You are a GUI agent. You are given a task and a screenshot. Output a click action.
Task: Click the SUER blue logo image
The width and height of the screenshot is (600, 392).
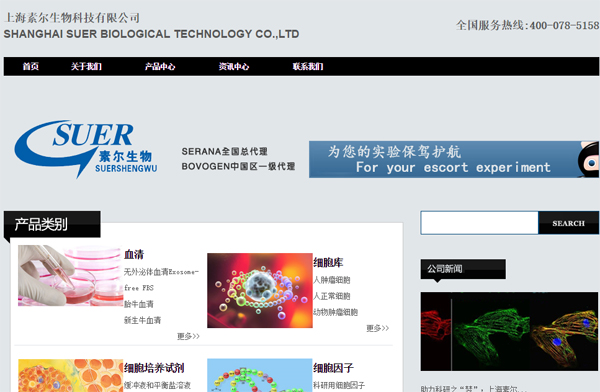point(86,149)
